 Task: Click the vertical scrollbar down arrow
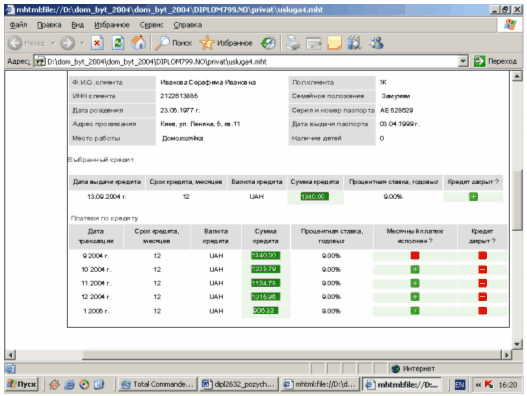[517, 344]
